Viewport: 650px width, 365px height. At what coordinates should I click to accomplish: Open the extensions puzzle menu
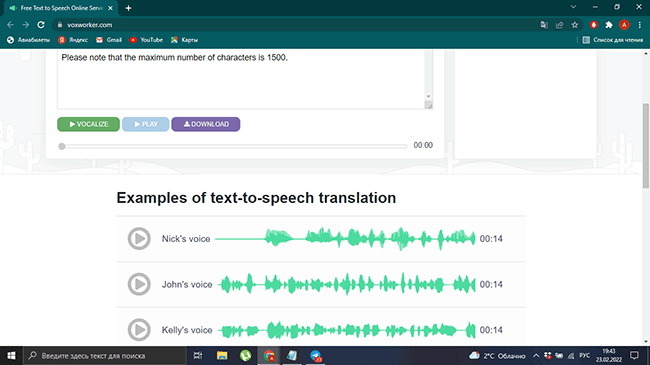click(609, 25)
